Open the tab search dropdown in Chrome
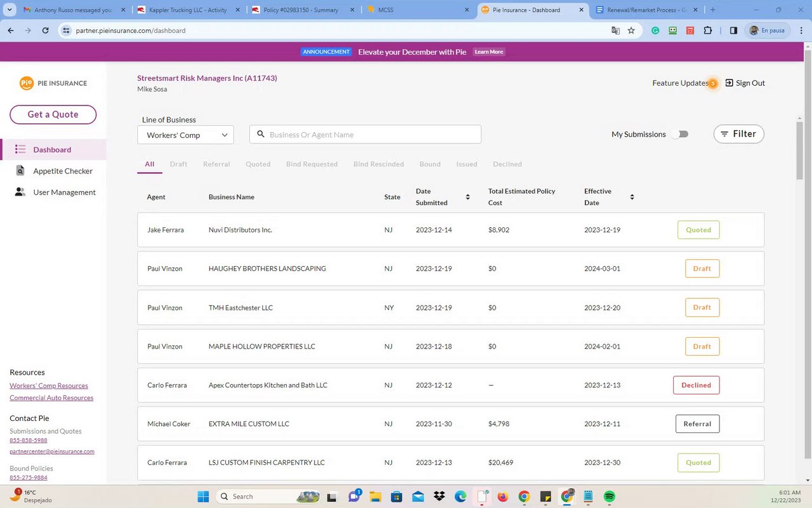This screenshot has height=508, width=812. coord(10,10)
